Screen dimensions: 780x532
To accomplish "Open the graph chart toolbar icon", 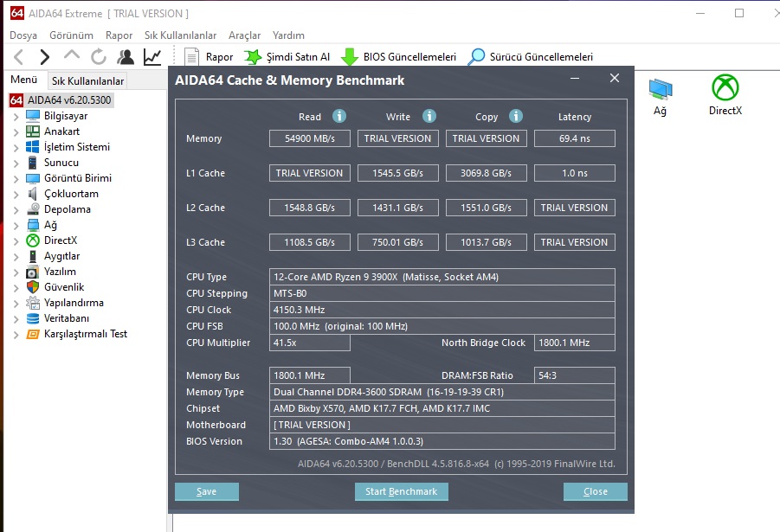I will (x=152, y=57).
